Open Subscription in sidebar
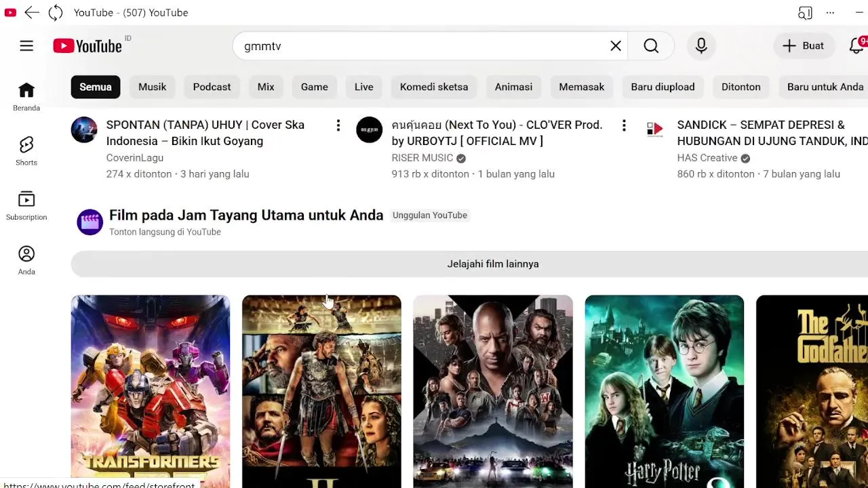Image resolution: width=868 pixels, height=488 pixels. (26, 206)
